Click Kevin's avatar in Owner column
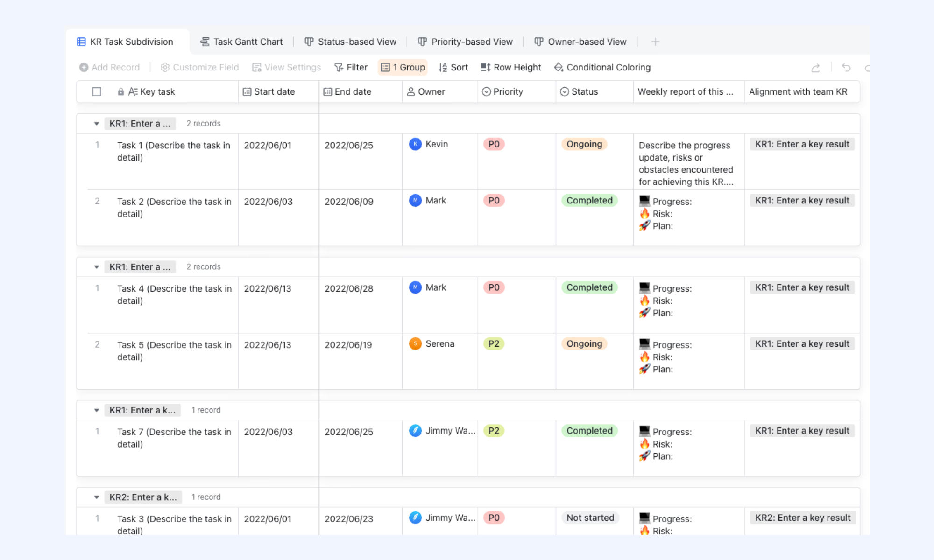 click(x=415, y=144)
